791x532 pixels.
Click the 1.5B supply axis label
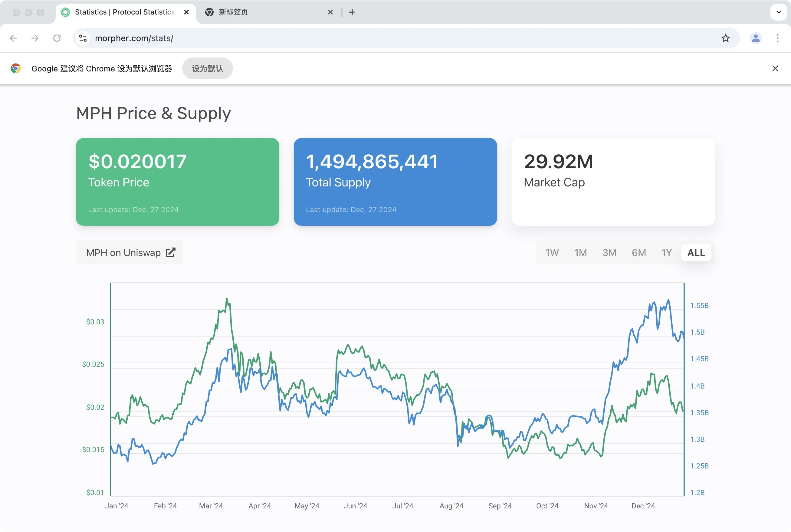coord(697,333)
